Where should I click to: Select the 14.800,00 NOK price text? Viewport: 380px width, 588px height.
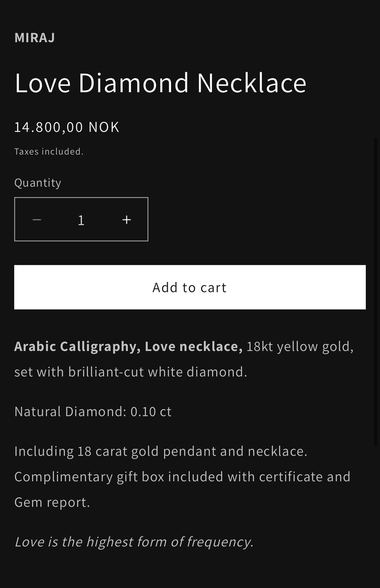pyautogui.click(x=67, y=127)
